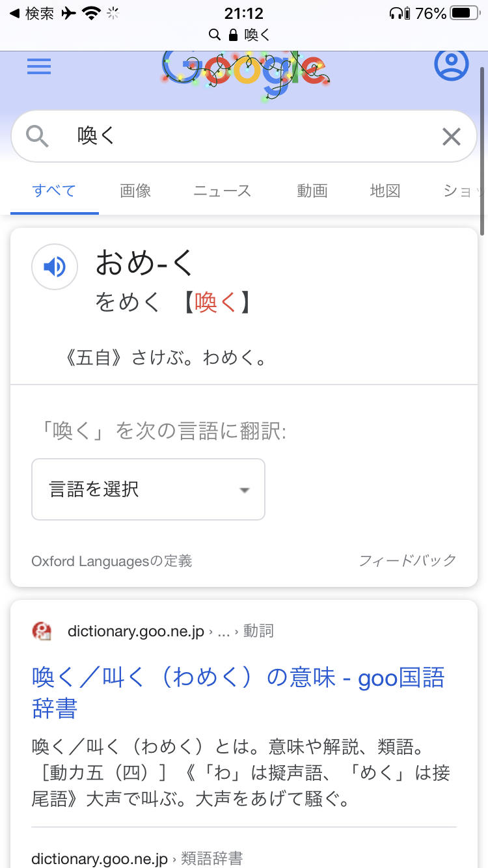This screenshot has width=488, height=868.
Task: Open the 言語を選択 dropdown
Action: 148,489
